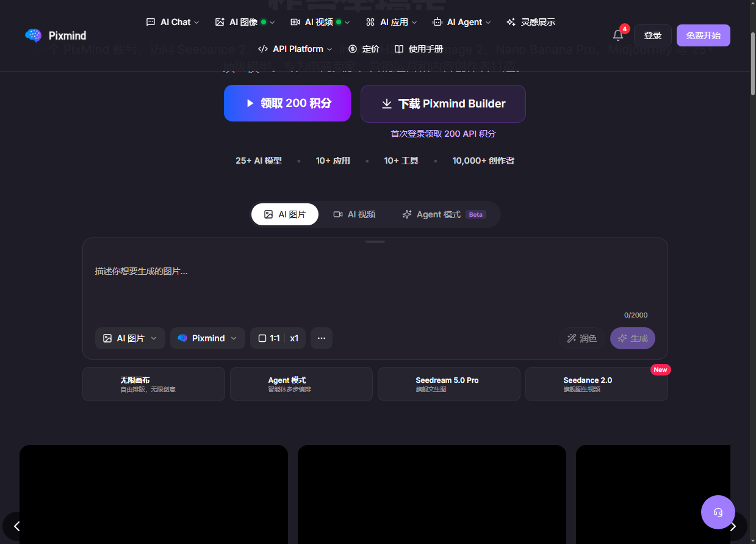Open the Seedance 2.0 card
This screenshot has width=756, height=544.
(x=597, y=384)
